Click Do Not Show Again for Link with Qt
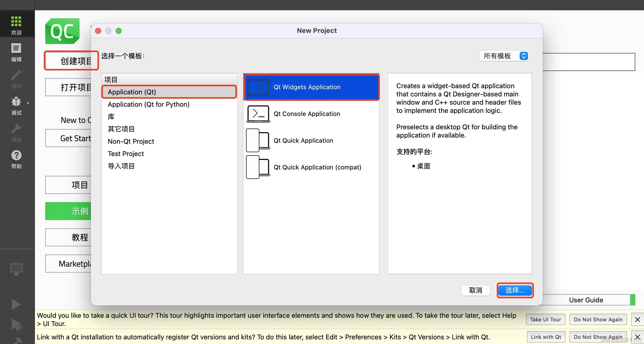This screenshot has height=344, width=644. (x=598, y=337)
